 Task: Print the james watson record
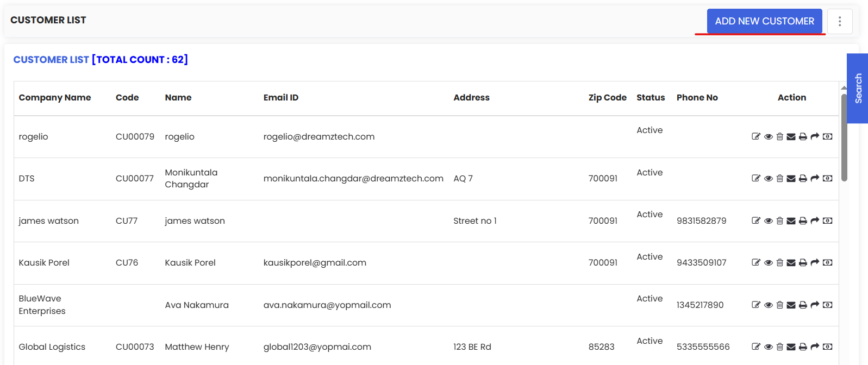(803, 221)
